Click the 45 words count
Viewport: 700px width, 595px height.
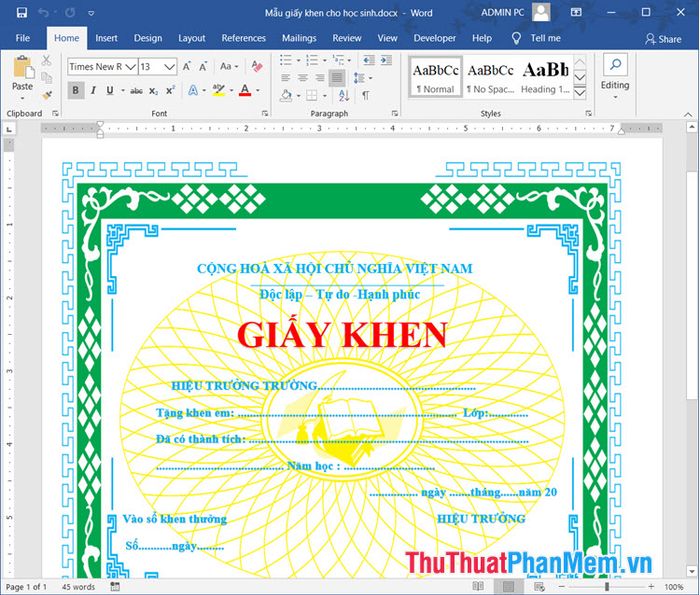(78, 587)
